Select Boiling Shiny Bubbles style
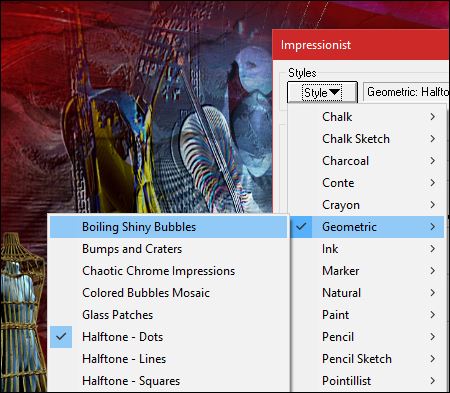Screen dimensions: 450x393 tap(168, 227)
